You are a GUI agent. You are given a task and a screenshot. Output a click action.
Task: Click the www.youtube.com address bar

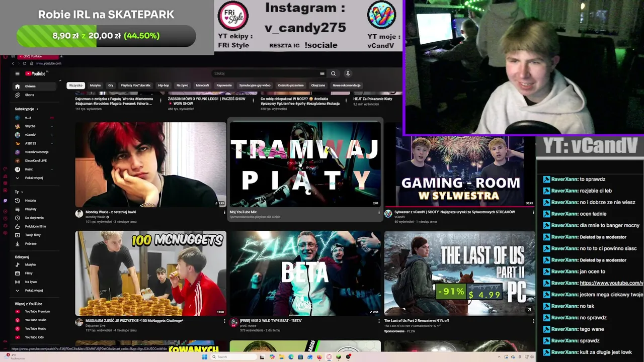49,63
